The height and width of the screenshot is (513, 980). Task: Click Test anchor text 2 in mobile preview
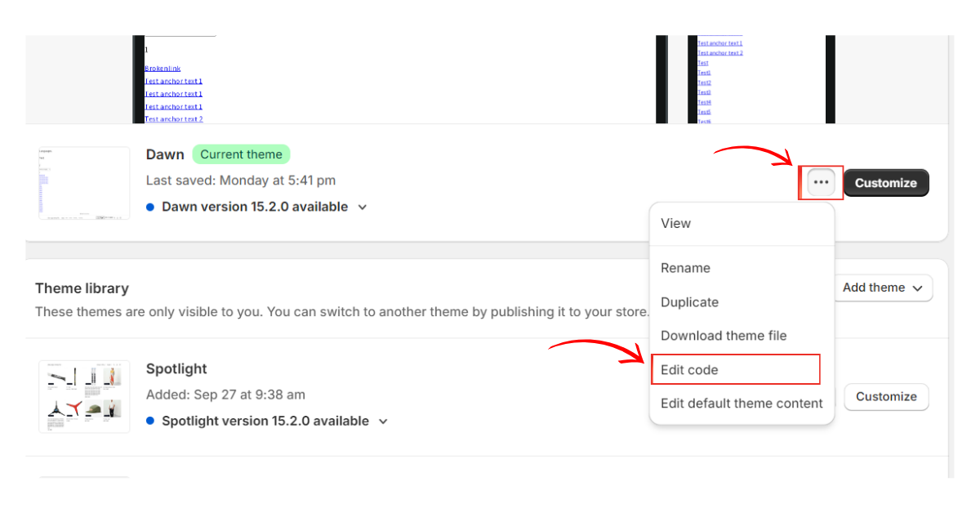(719, 53)
